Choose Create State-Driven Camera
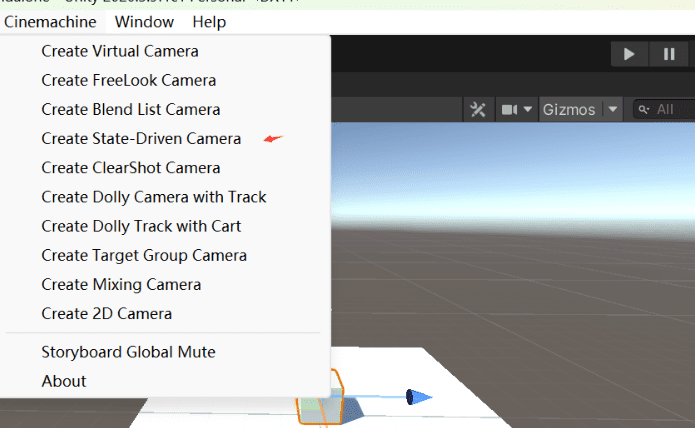 coord(141,138)
